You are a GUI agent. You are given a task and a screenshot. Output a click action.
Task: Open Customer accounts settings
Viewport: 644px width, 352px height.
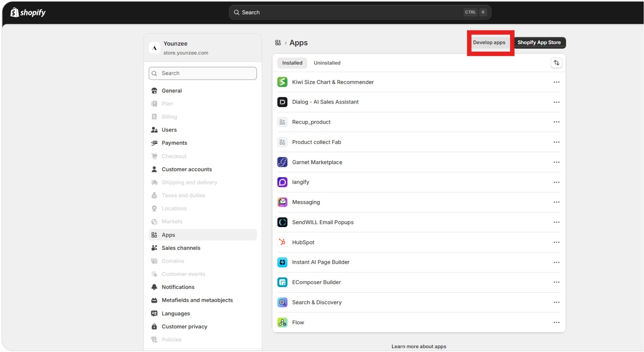click(x=203, y=169)
